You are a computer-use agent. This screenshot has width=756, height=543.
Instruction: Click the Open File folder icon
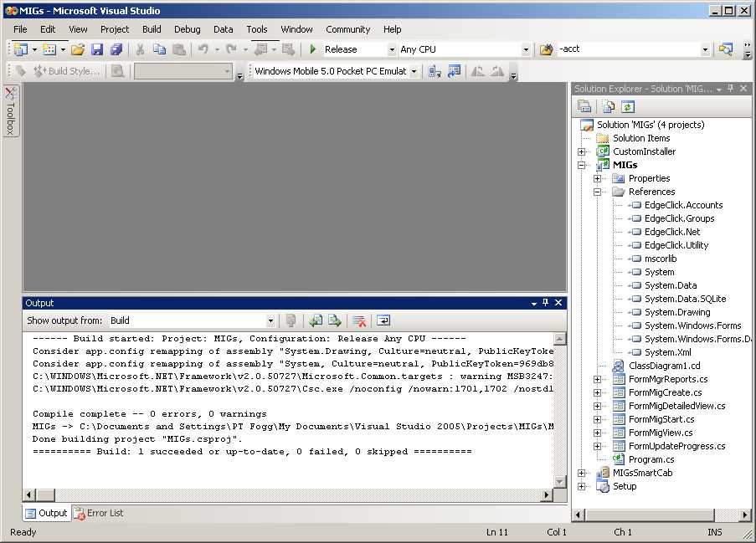point(78,49)
